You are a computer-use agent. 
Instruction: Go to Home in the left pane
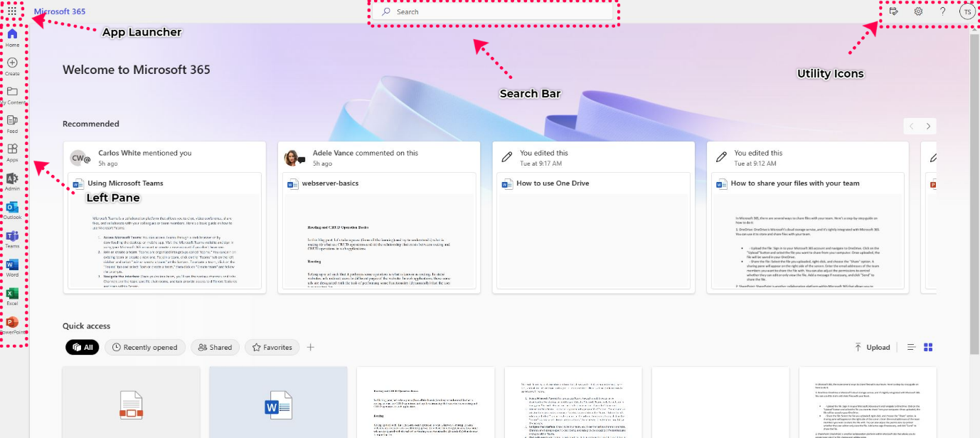tap(12, 38)
